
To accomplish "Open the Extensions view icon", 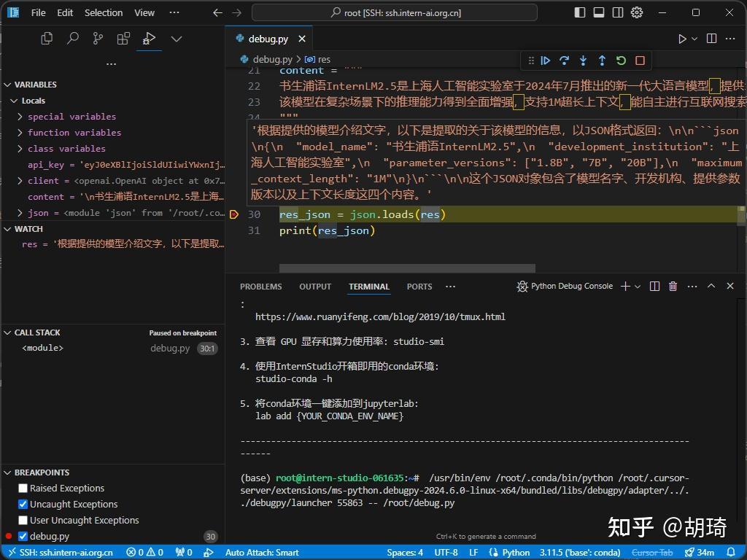I will [123, 39].
